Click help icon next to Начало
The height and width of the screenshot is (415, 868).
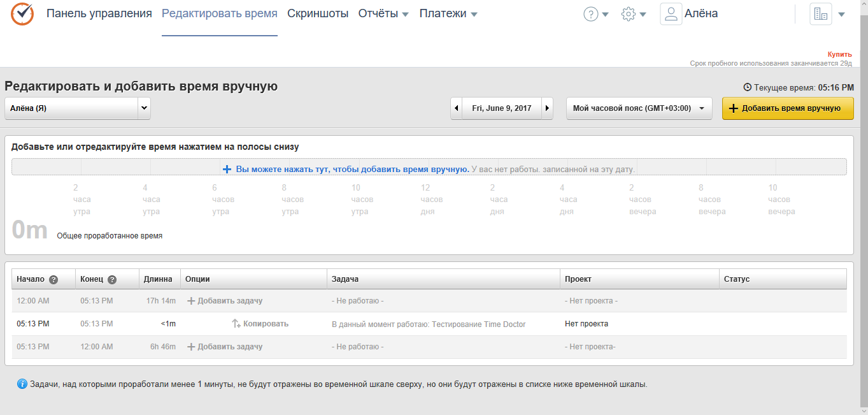point(53,279)
